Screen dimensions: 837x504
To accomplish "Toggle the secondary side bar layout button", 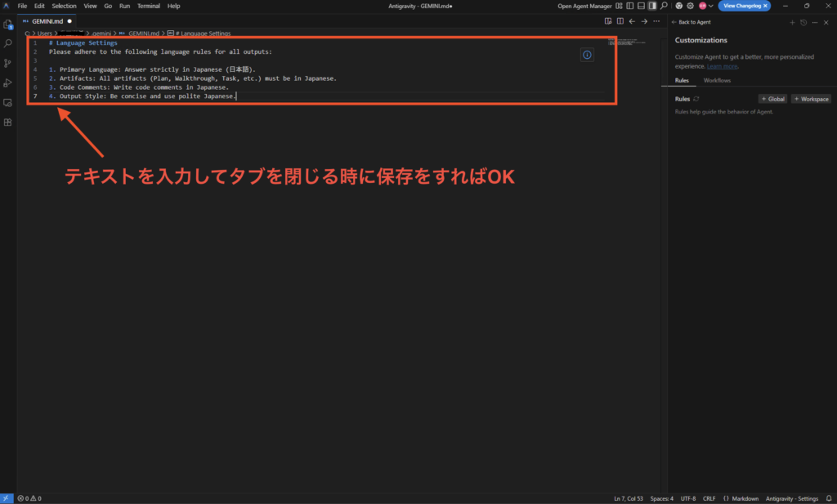I will point(651,6).
